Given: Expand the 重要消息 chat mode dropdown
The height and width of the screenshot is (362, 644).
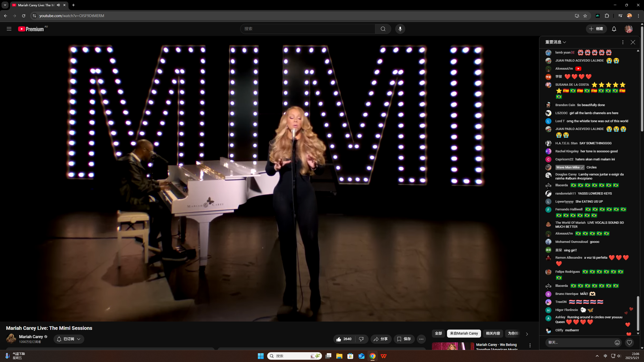Looking at the screenshot, I should (x=555, y=42).
